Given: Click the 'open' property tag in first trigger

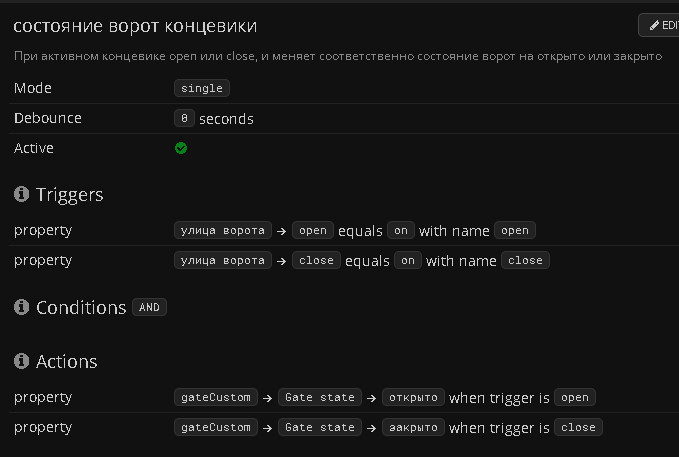Looking at the screenshot, I should (313, 230).
